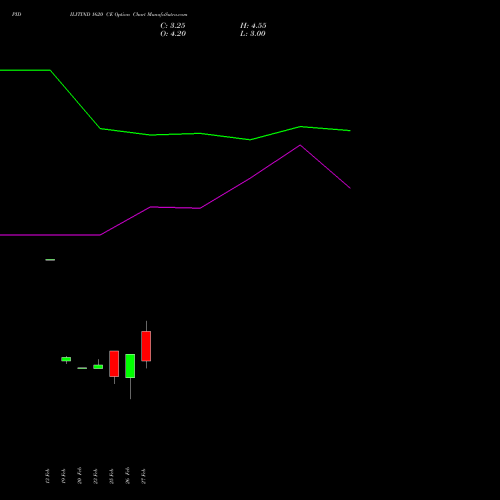Screen dimensions: 500x500
Task: Click the '20 Feb' date axis label
Action: tap(80, 476)
